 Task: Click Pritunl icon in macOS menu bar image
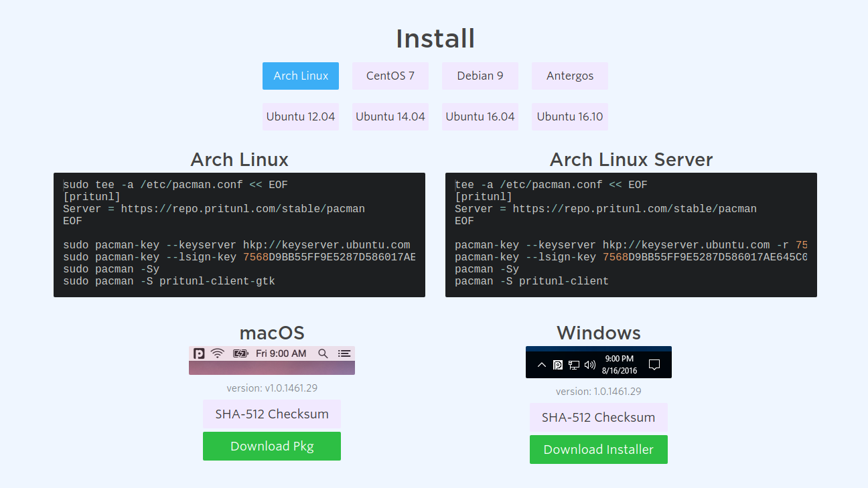click(199, 353)
